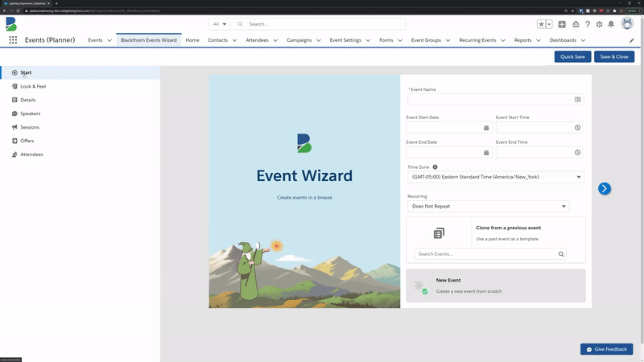The image size is (644, 362).
Task: Expand the Forms tab dropdown chevron
Action: [400, 40]
